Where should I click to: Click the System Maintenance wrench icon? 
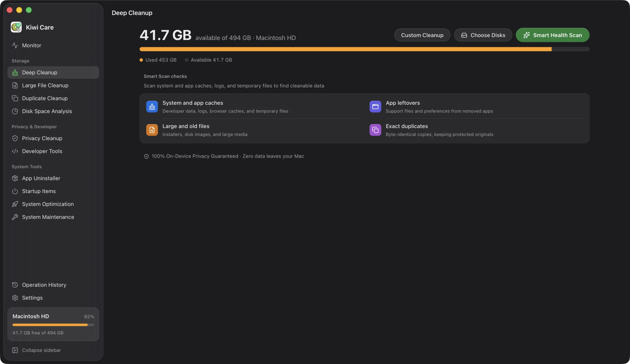tap(15, 217)
